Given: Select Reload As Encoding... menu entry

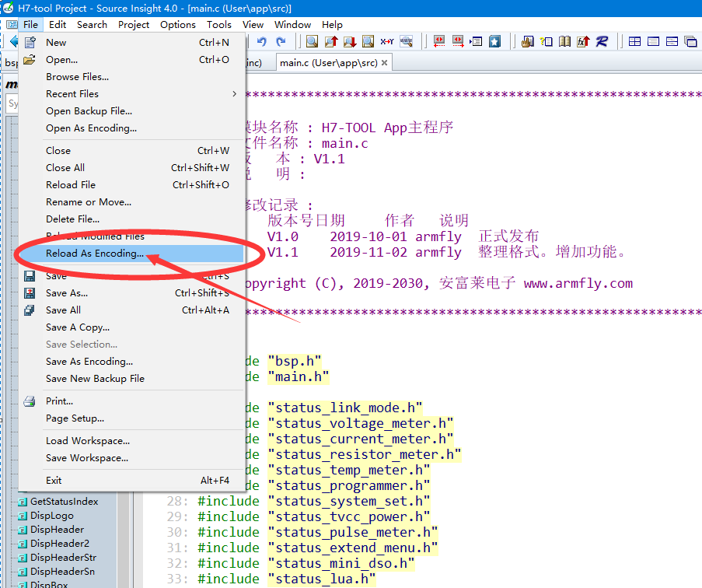Looking at the screenshot, I should pos(132,254).
